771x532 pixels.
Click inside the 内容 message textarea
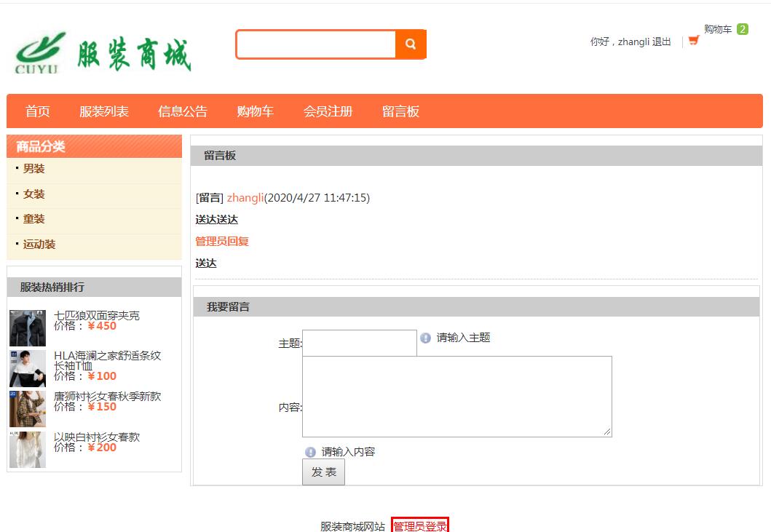(456, 396)
